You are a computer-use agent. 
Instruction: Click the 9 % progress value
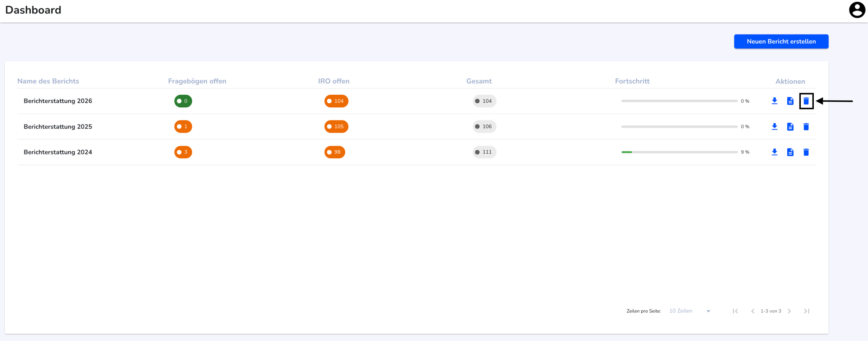(x=745, y=152)
